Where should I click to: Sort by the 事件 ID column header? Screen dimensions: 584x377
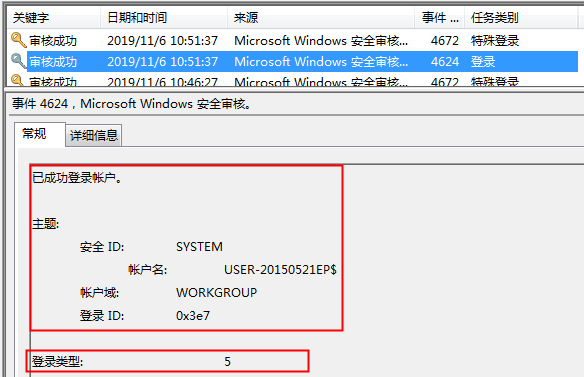point(439,18)
